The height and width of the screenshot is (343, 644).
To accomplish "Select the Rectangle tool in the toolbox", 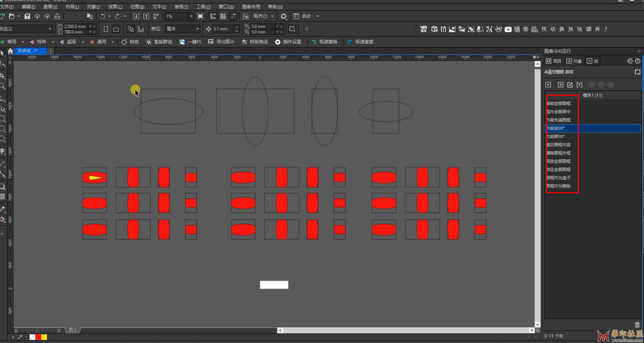I will [3, 119].
